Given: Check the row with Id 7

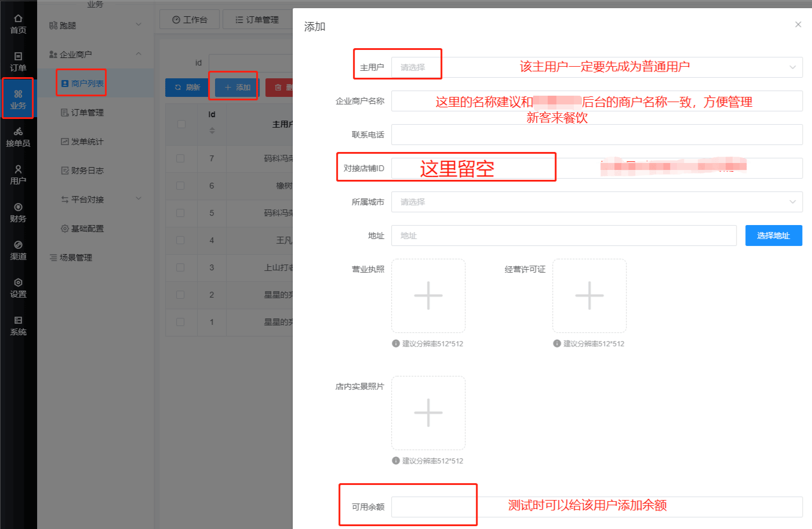Looking at the screenshot, I should point(180,158).
